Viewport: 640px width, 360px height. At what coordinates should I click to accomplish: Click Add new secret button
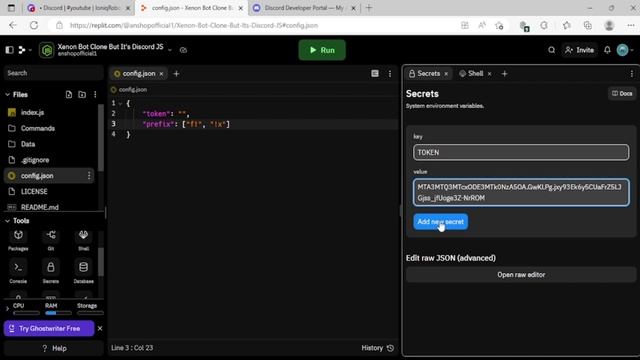click(440, 222)
